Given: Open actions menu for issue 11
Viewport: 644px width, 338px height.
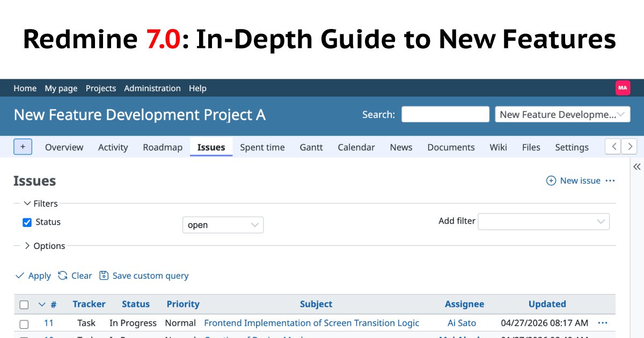Looking at the screenshot, I should [603, 323].
